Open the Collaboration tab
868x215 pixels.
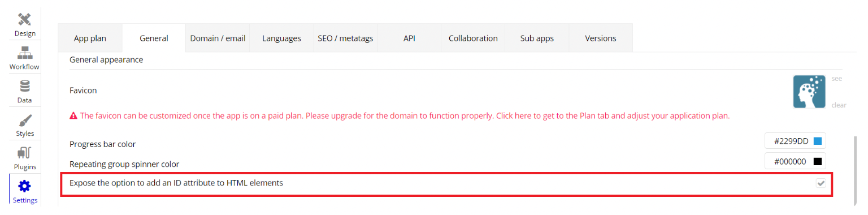[473, 38]
